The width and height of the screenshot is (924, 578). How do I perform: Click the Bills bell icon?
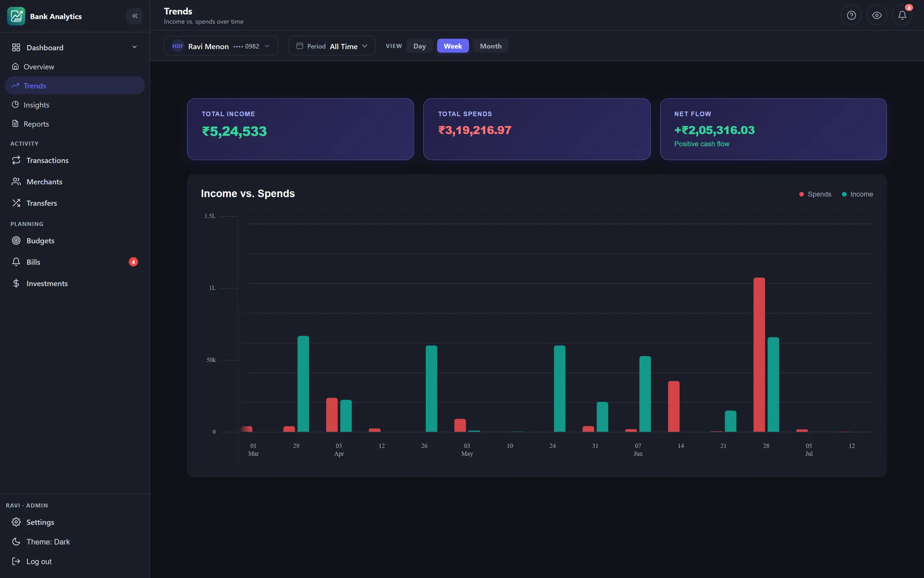[16, 262]
